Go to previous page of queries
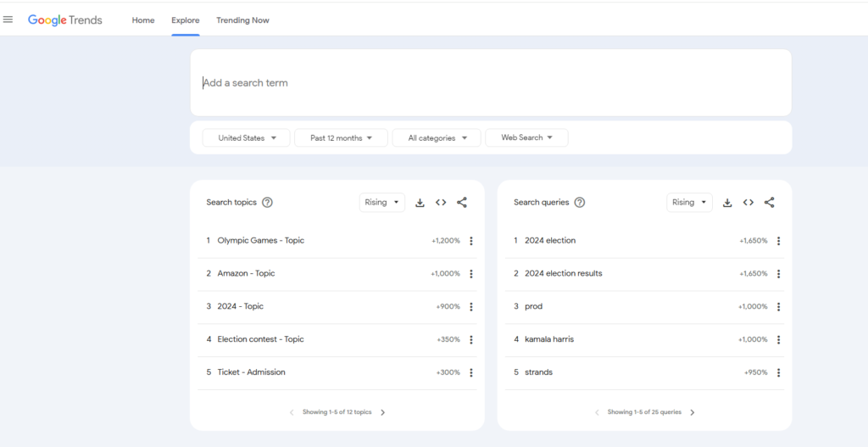The width and height of the screenshot is (868, 447). point(597,412)
